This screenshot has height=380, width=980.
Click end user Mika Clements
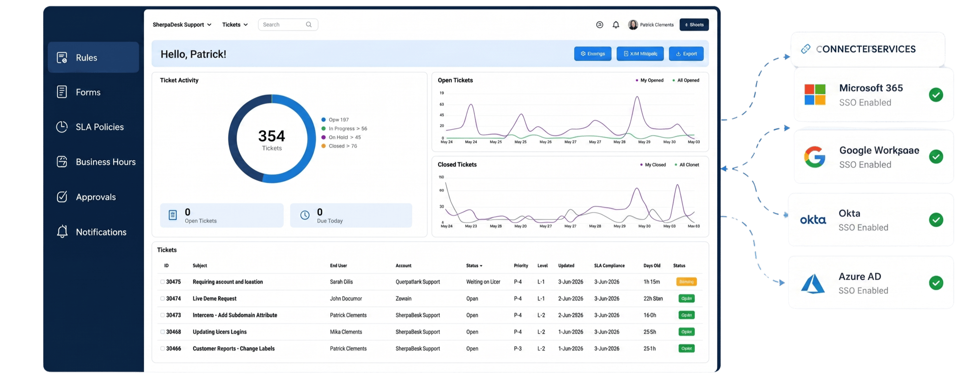coord(346,332)
